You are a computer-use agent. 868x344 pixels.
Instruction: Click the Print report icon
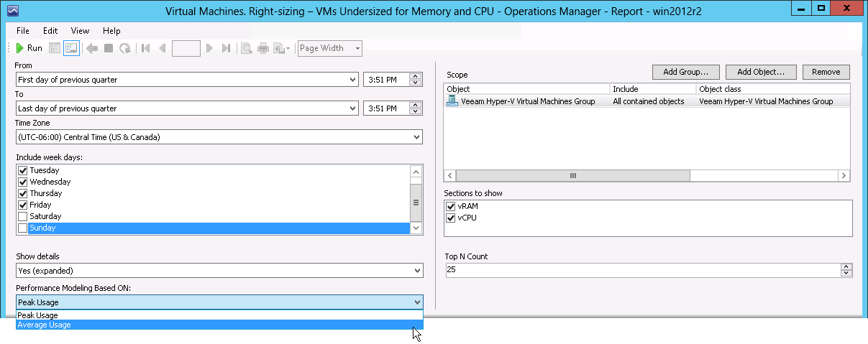point(263,48)
